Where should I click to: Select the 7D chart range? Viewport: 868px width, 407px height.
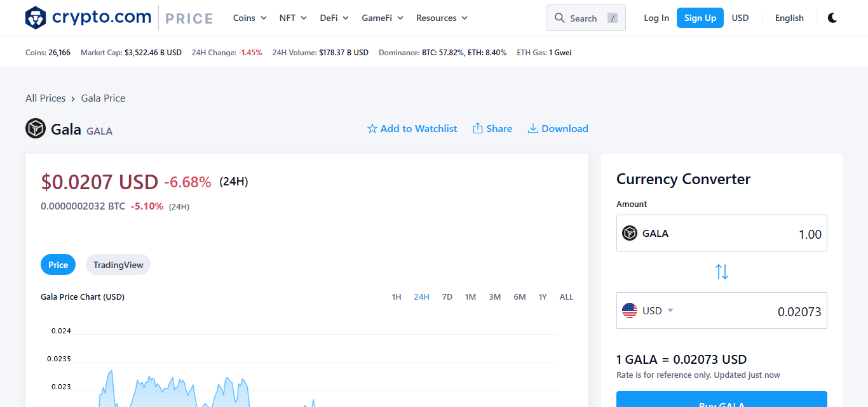(x=447, y=297)
